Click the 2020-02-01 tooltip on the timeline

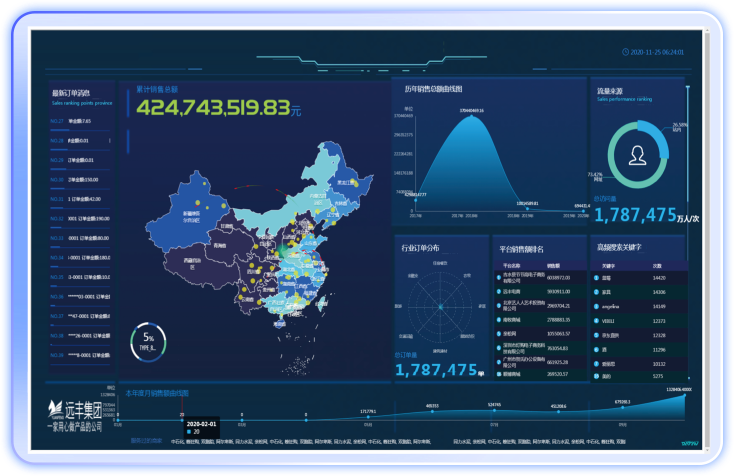[182, 424]
